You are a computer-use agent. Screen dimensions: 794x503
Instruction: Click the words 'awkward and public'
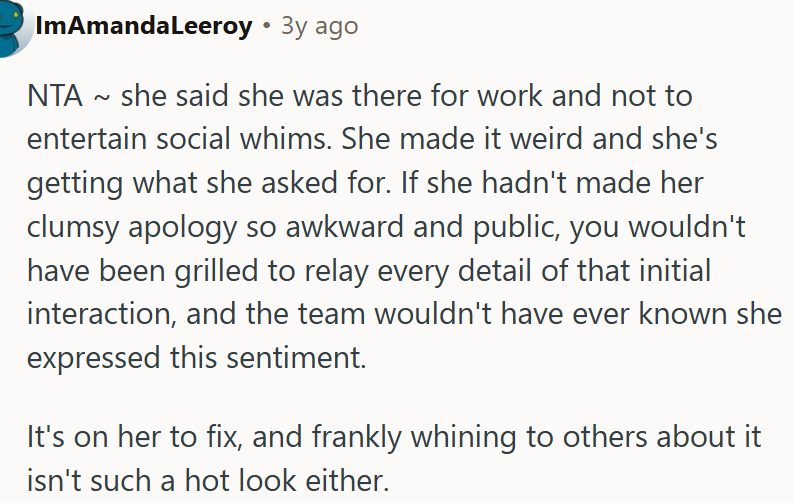tap(425, 227)
